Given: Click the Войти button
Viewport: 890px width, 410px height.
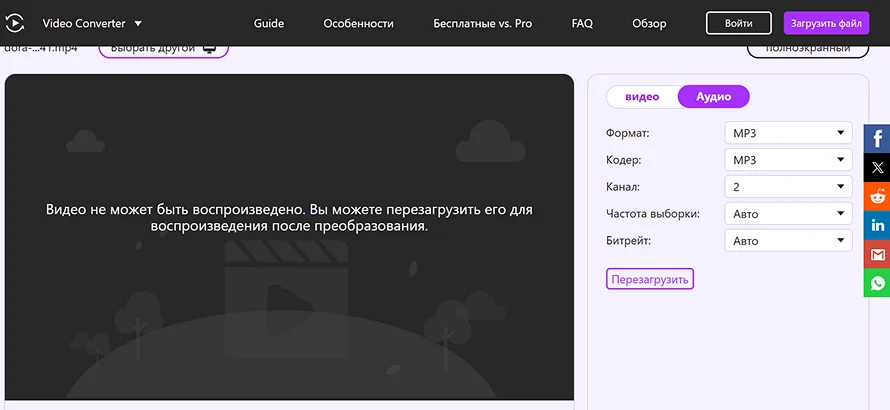Looking at the screenshot, I should click(738, 23).
